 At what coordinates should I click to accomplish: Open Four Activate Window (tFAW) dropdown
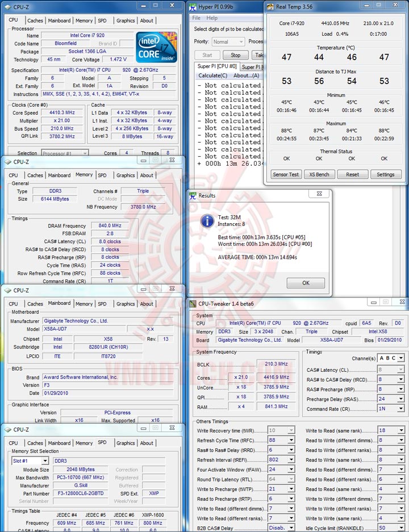coord(291,470)
